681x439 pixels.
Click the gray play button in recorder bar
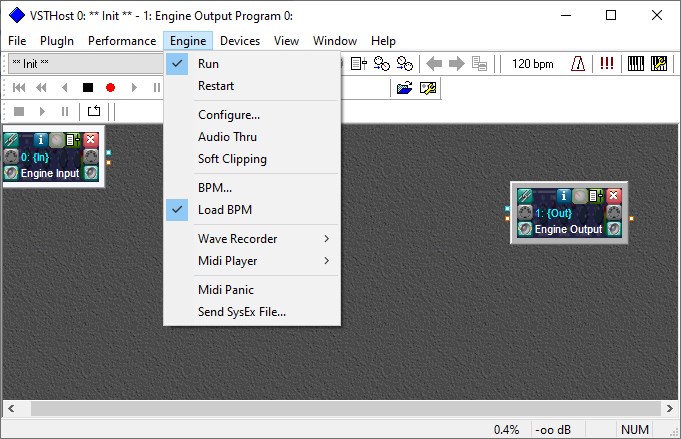click(x=134, y=88)
